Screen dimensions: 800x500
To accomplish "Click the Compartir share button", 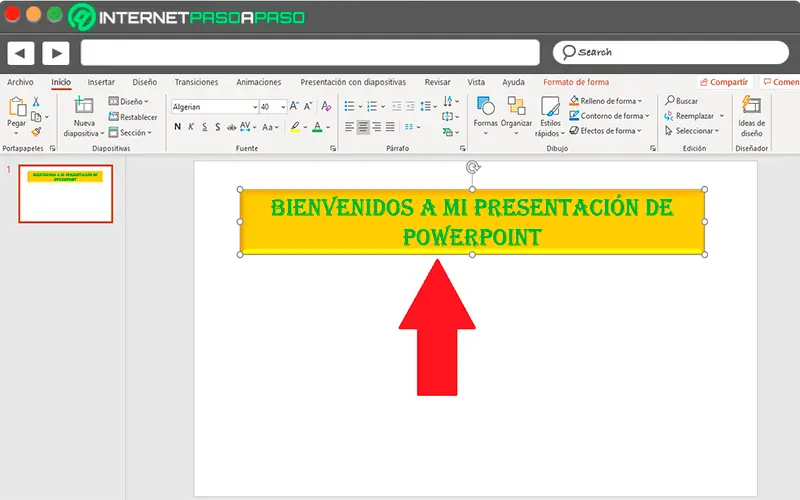I will click(724, 82).
